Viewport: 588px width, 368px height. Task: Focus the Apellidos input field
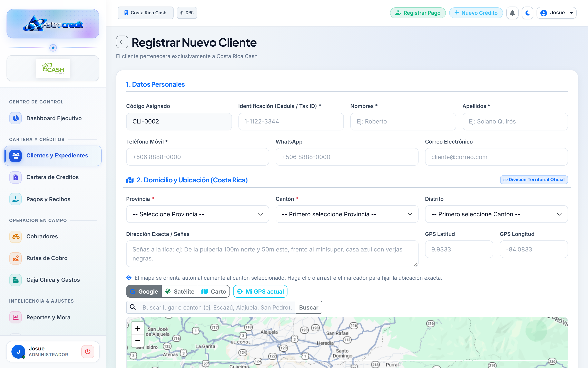[515, 121]
